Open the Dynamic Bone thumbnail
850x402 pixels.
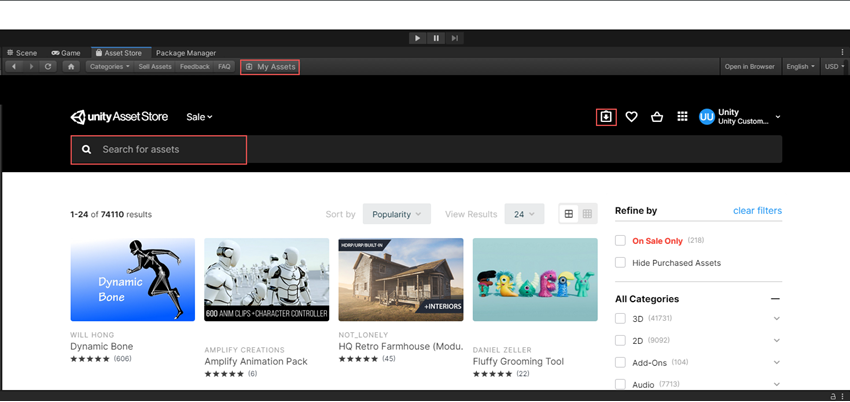pos(133,280)
